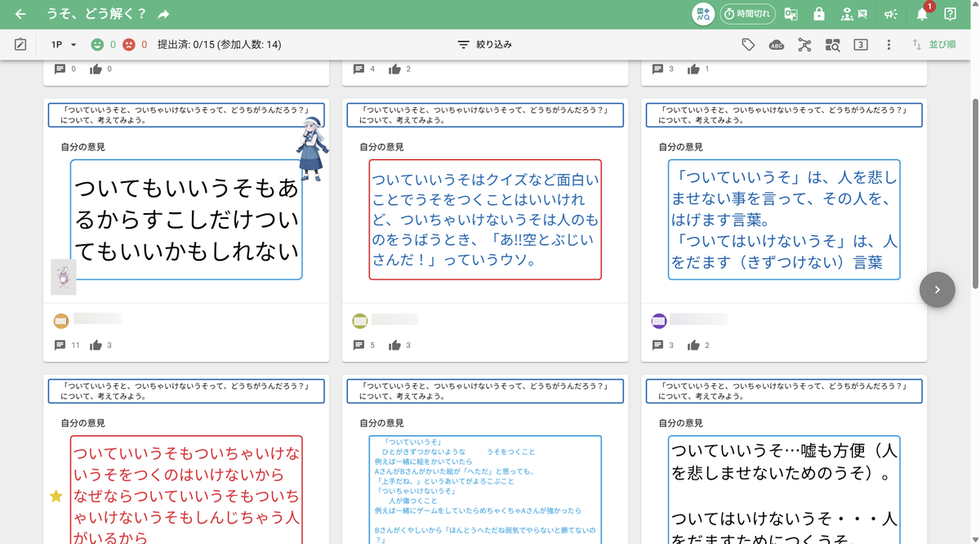Open comments on card with 2 likes, third column

click(x=657, y=346)
